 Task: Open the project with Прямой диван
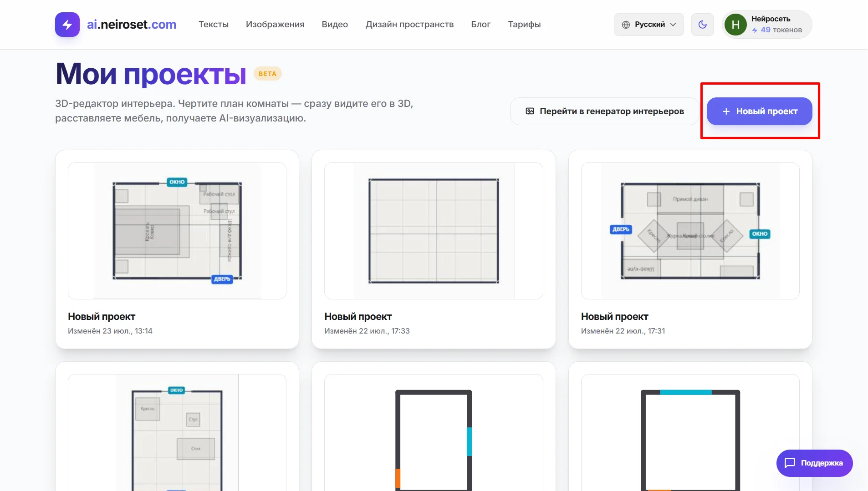690,249
